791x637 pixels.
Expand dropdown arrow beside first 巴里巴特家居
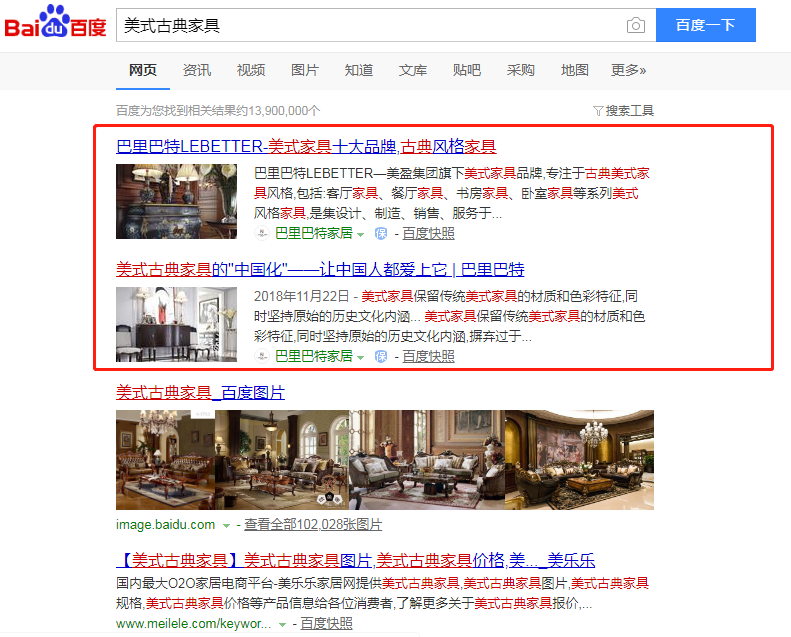[x=360, y=235]
